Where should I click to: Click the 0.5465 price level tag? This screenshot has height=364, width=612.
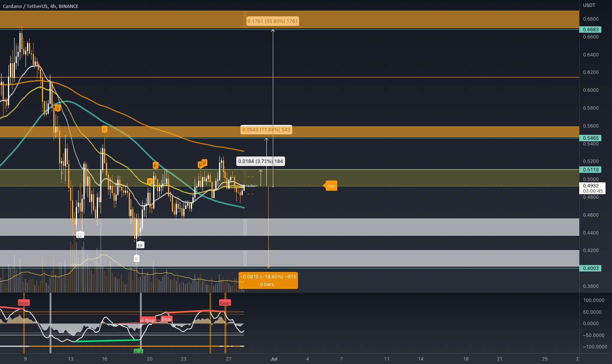[x=590, y=138]
